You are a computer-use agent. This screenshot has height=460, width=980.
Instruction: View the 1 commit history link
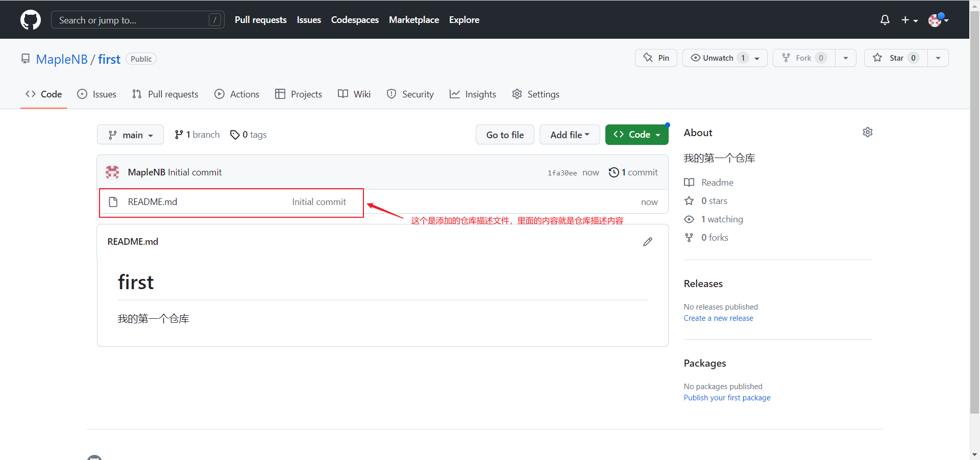point(633,172)
